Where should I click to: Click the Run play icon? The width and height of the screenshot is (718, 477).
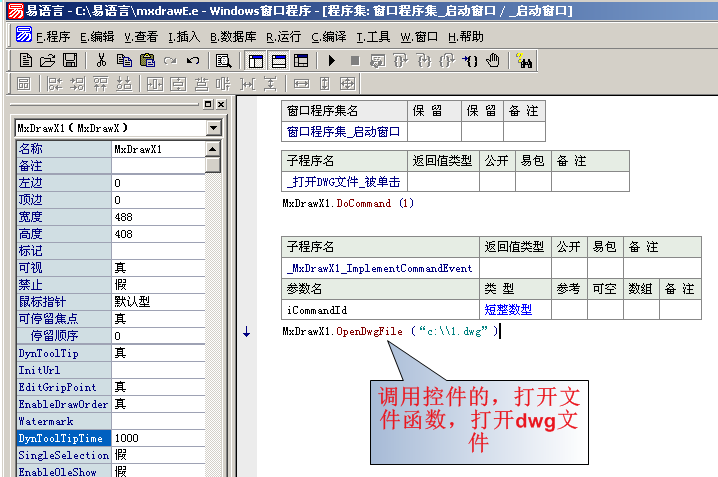(332, 60)
